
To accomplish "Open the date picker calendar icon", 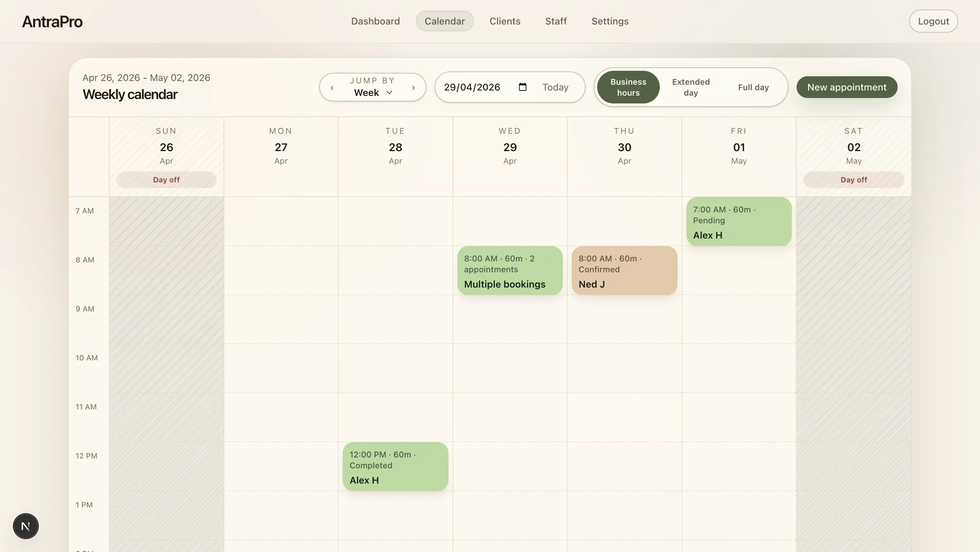I will 522,87.
